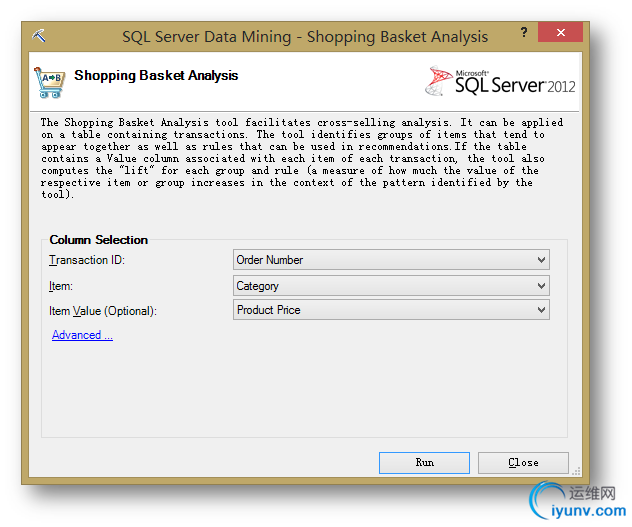The height and width of the screenshot is (527, 632).
Task: Click the tool description paragraph text
Action: click(302, 158)
